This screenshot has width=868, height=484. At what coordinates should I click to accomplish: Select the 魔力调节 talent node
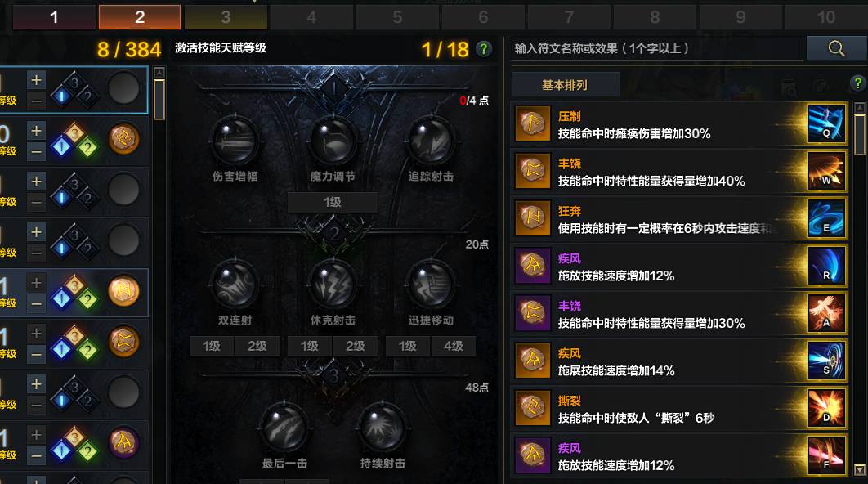tap(333, 141)
